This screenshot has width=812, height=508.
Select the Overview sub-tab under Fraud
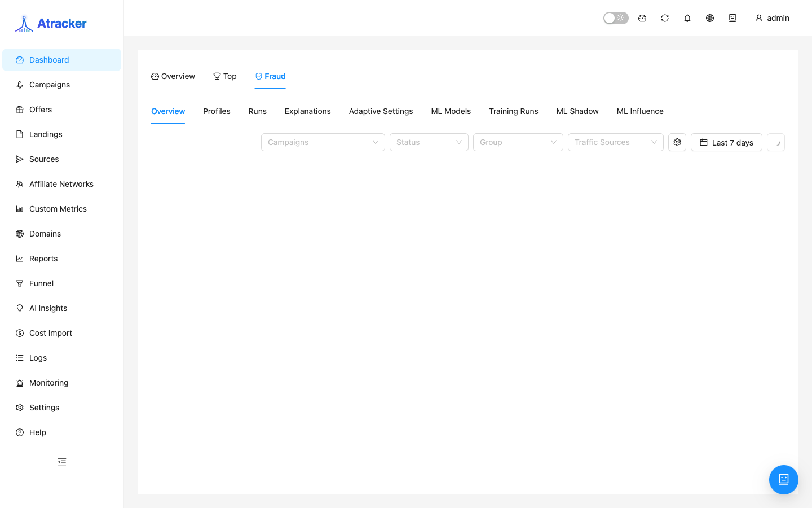click(168, 111)
